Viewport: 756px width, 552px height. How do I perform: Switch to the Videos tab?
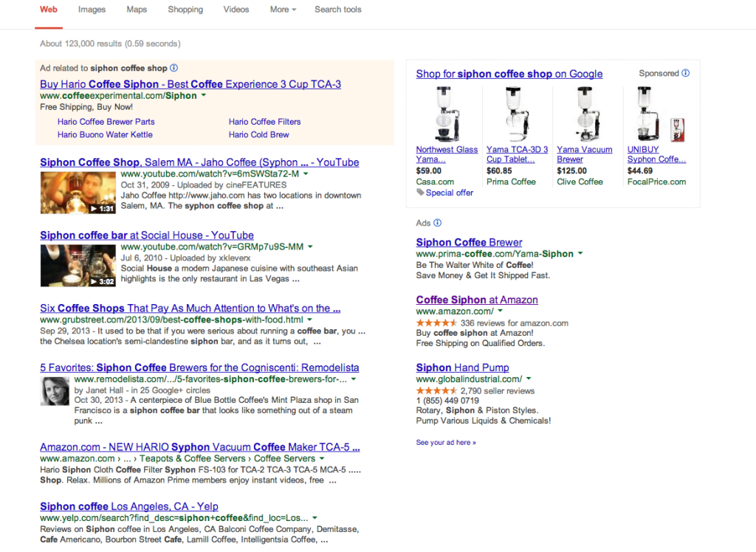pyautogui.click(x=236, y=10)
